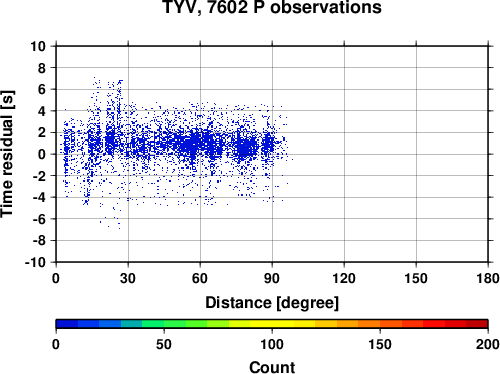Image resolution: width=500 pixels, height=374 pixels.
Task: Click the colorbar tick label 200
Action: (488, 344)
